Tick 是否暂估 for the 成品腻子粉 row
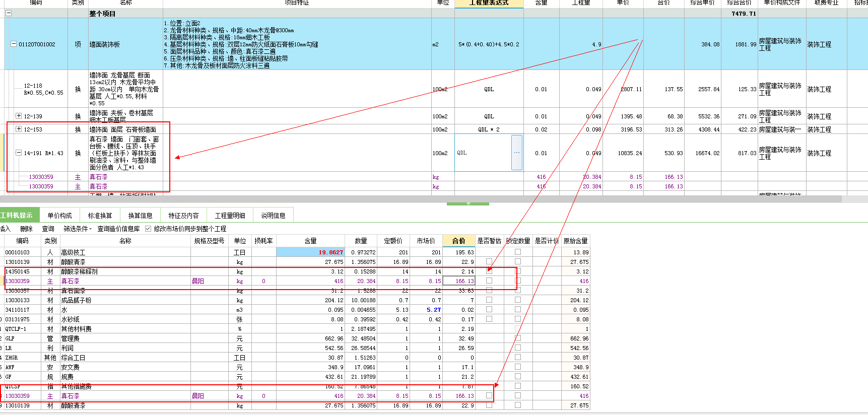The width and height of the screenshot is (868, 415). point(489,300)
